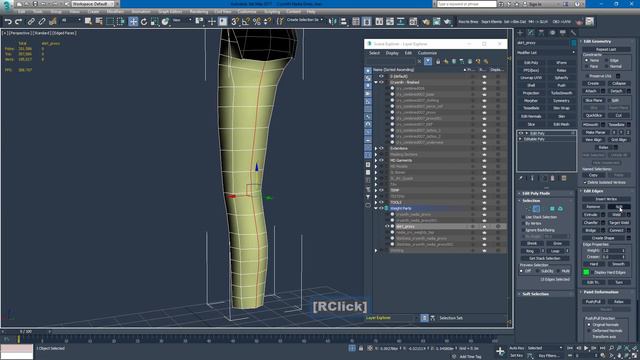Click the object color swatch beside name
Screen dimensions: 640x360
click(573, 43)
